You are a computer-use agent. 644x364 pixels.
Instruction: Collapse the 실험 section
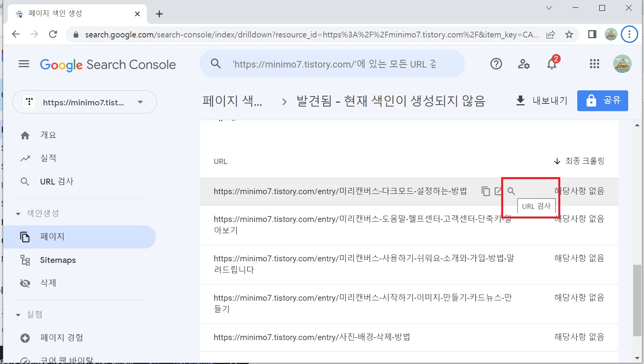[x=29, y=315]
